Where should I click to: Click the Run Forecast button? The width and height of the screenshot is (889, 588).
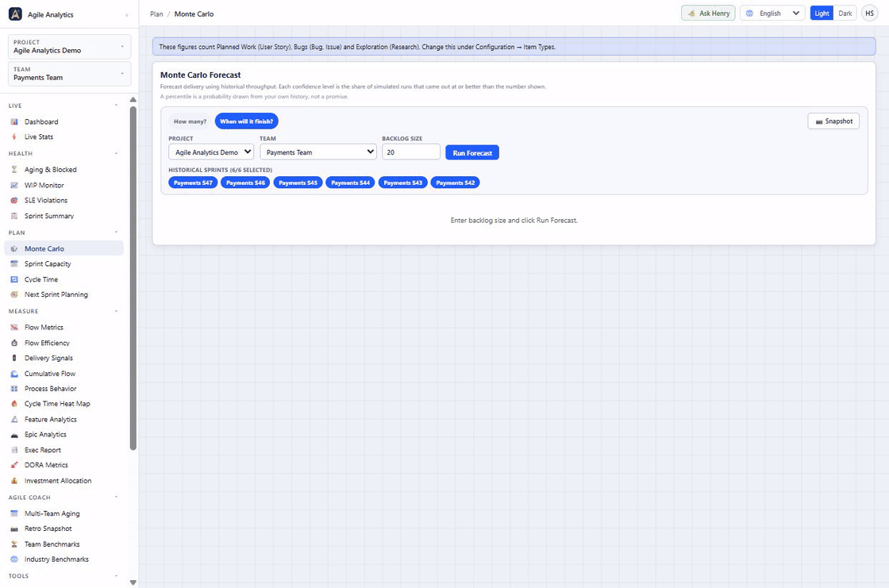click(472, 152)
